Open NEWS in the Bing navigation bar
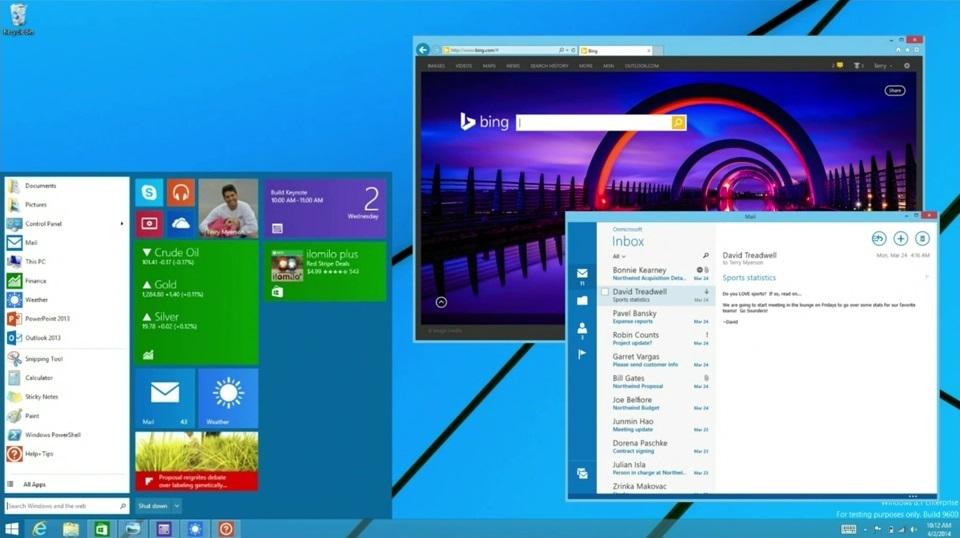The width and height of the screenshot is (960, 538). coord(513,65)
